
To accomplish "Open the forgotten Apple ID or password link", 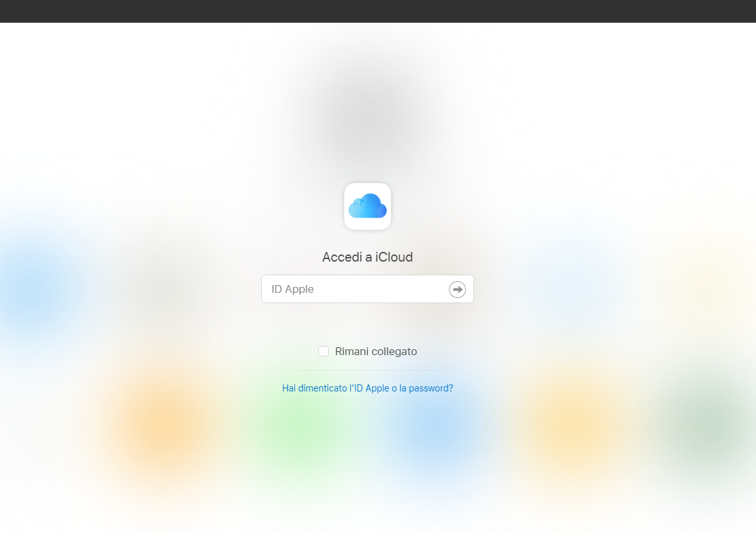I will click(x=368, y=388).
